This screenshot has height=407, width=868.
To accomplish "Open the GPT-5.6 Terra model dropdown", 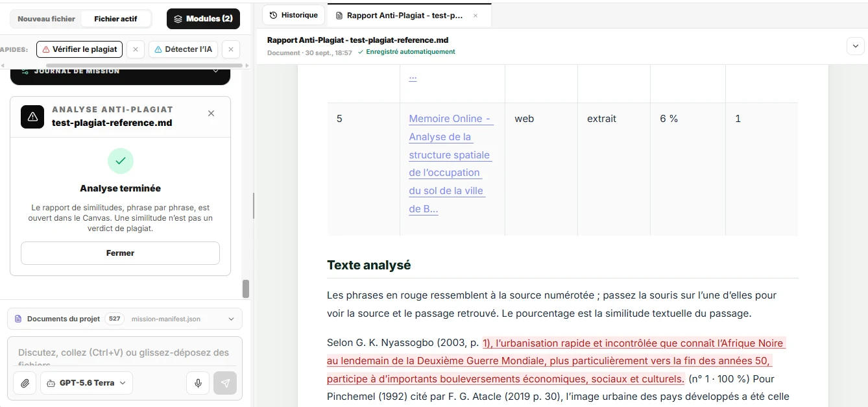I will pos(86,383).
